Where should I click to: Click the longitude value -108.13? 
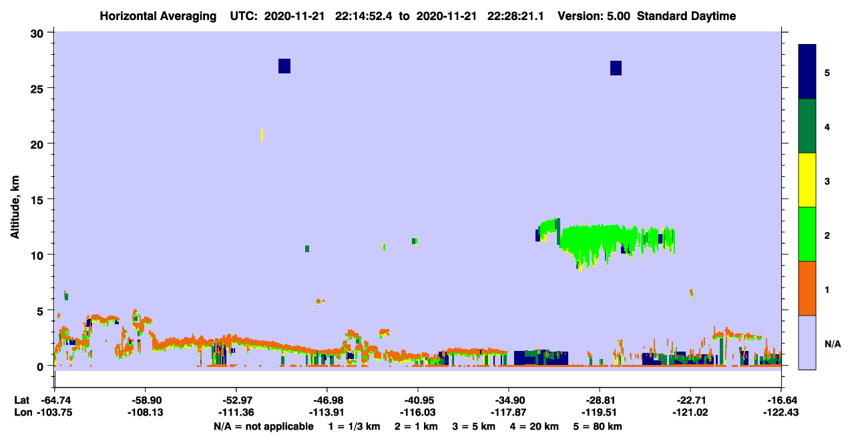click(x=146, y=412)
